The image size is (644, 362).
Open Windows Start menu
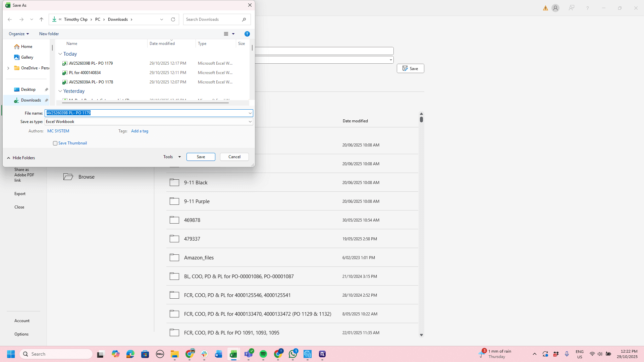pyautogui.click(x=11, y=354)
